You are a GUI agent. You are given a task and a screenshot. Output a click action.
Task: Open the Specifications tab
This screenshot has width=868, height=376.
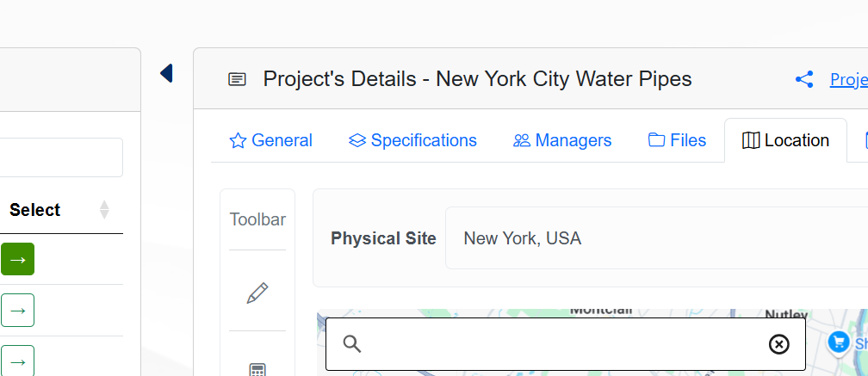coord(412,140)
